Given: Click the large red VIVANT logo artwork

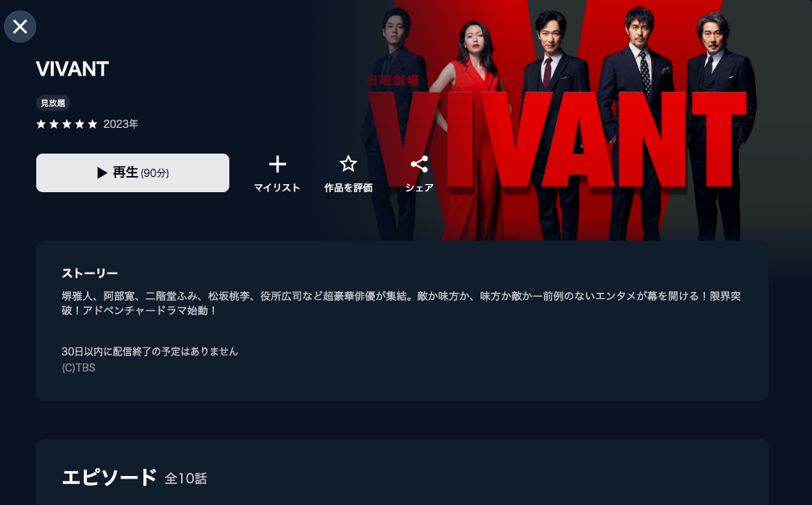Looking at the screenshot, I should click(x=557, y=140).
